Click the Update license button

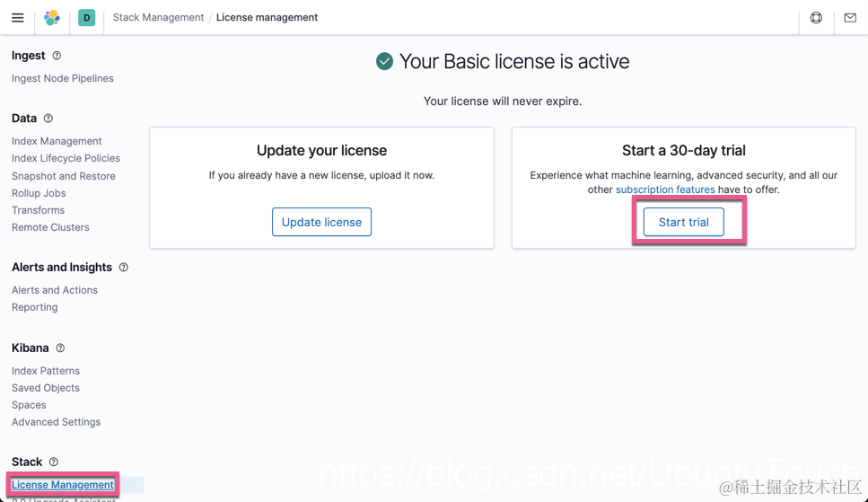coord(321,222)
